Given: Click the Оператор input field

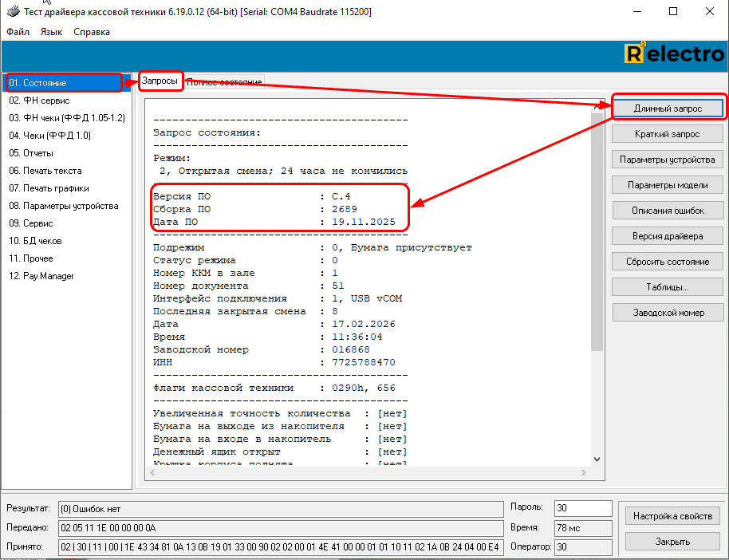Looking at the screenshot, I should coord(582,547).
